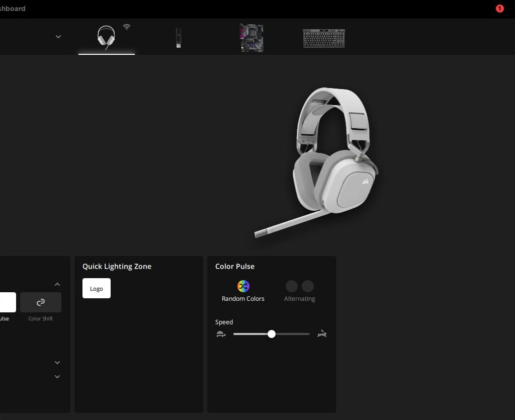Click the wireless signal indicator icon
This screenshot has height=420, width=515.
pyautogui.click(x=127, y=27)
